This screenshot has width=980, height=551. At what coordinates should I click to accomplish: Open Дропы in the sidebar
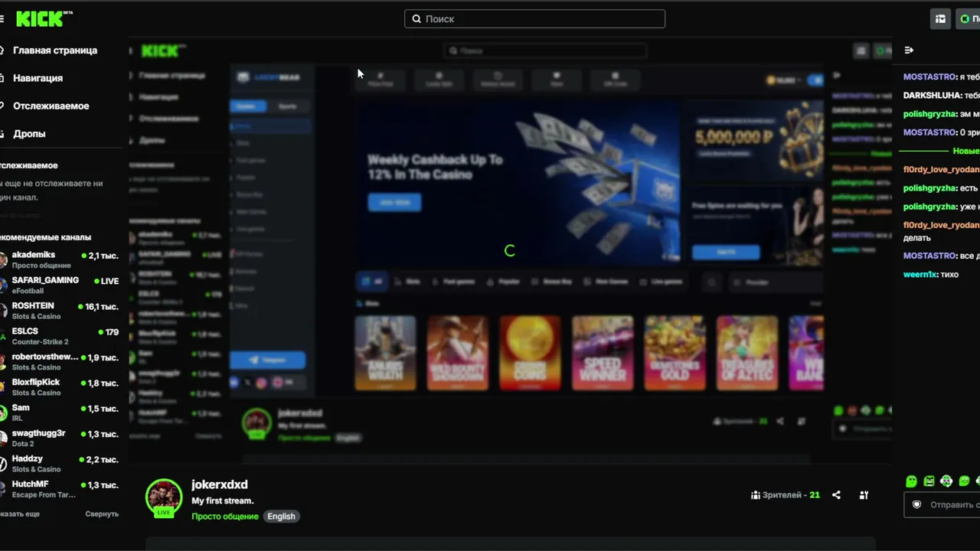coord(29,133)
